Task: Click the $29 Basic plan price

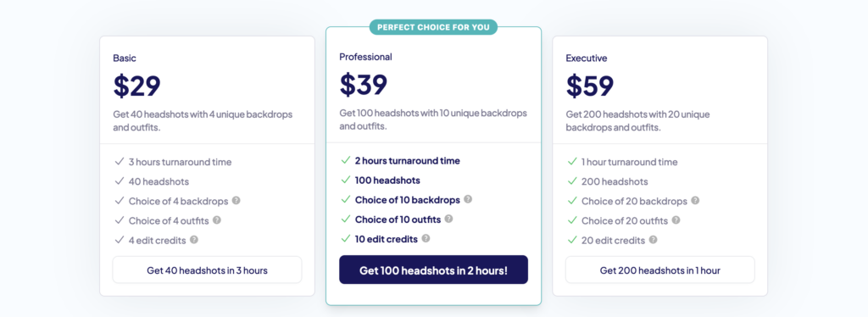Action: tap(136, 86)
